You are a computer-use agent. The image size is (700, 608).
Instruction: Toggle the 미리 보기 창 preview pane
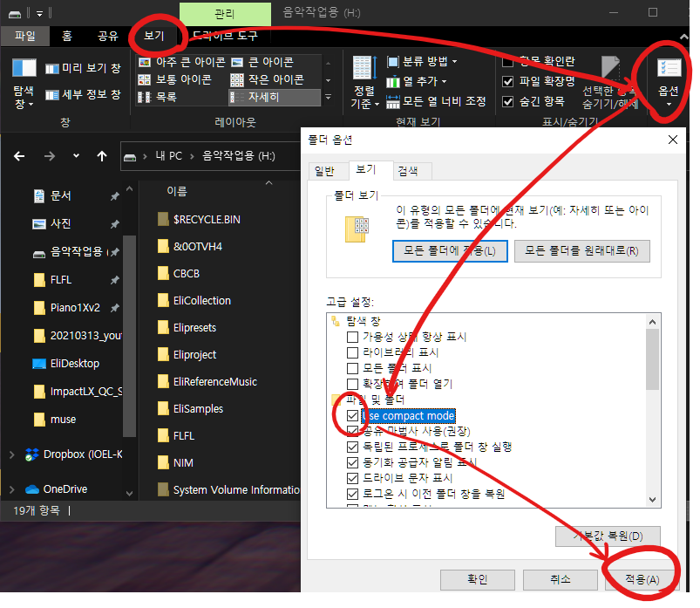point(83,68)
